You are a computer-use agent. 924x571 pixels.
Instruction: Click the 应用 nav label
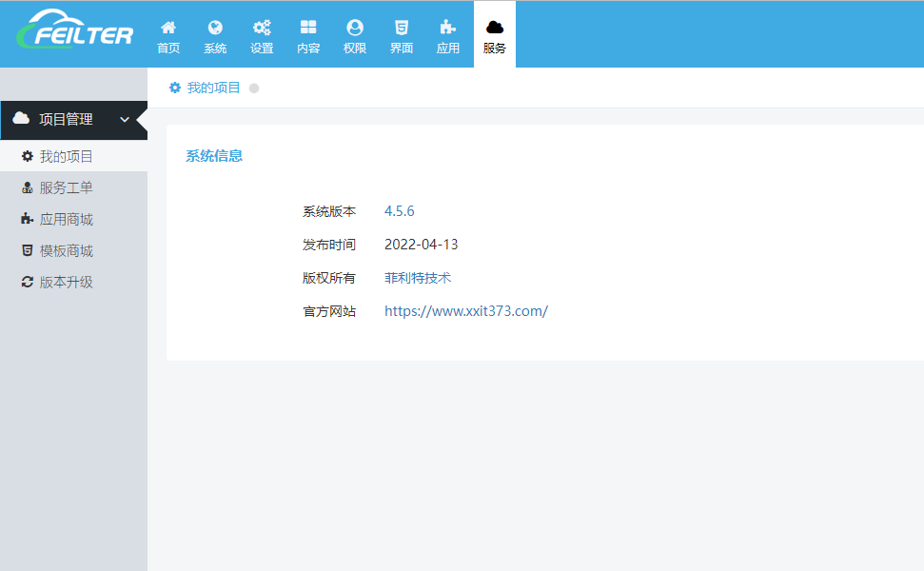pos(448,49)
